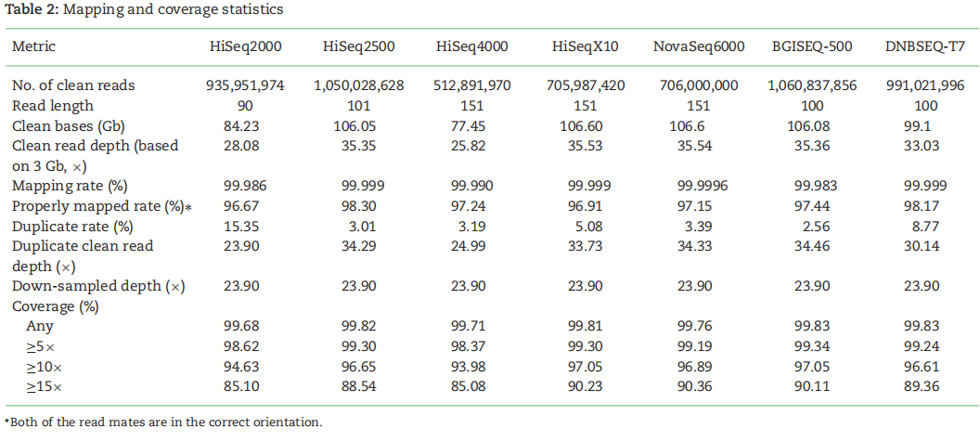Select the Down-sampled depth row label
980x442 pixels.
coord(97,286)
